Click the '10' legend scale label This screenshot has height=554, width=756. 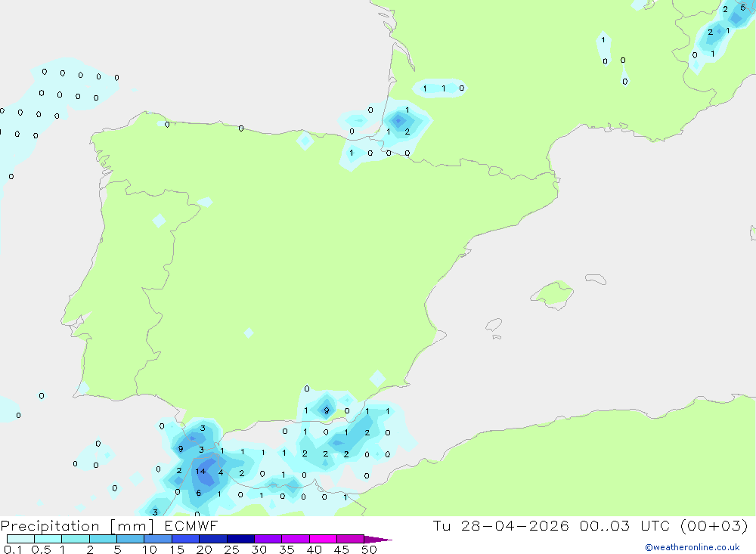[x=150, y=549]
